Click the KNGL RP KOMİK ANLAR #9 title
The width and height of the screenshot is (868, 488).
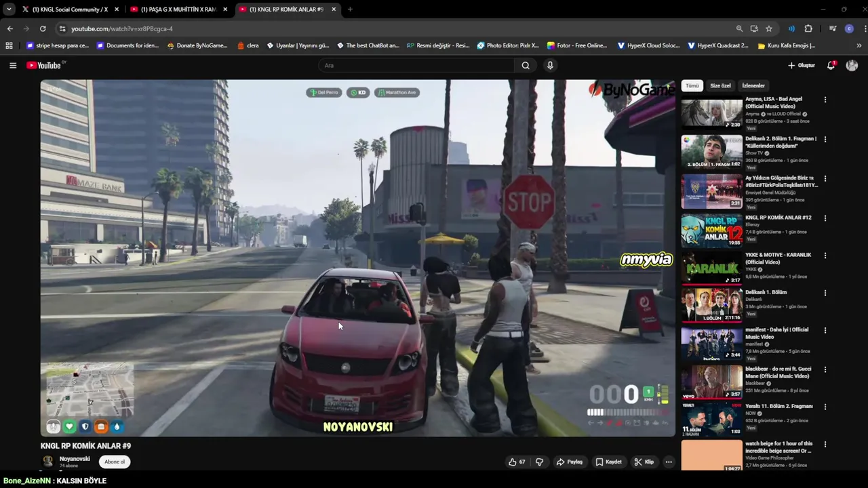[85, 446]
